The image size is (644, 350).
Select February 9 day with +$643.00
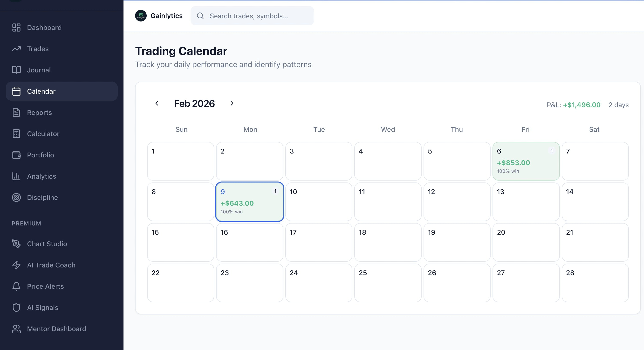pos(249,202)
